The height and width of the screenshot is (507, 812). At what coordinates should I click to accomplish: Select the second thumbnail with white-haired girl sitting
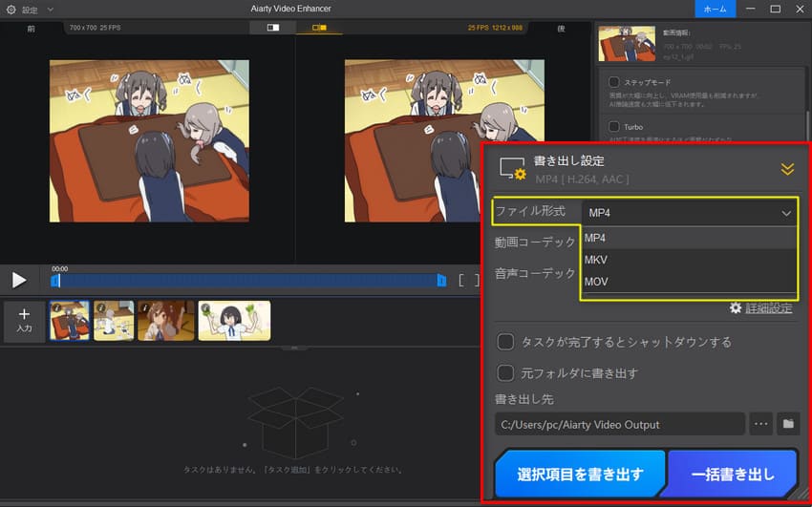114,321
